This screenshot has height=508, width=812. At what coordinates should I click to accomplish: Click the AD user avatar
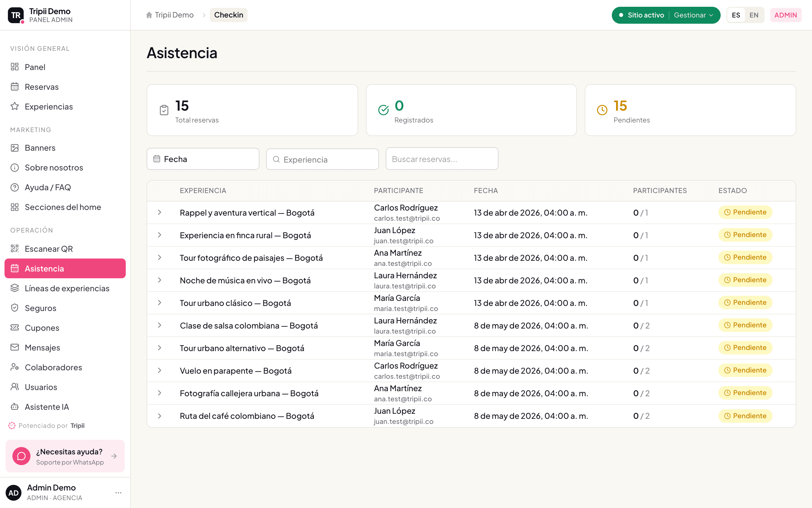14,493
